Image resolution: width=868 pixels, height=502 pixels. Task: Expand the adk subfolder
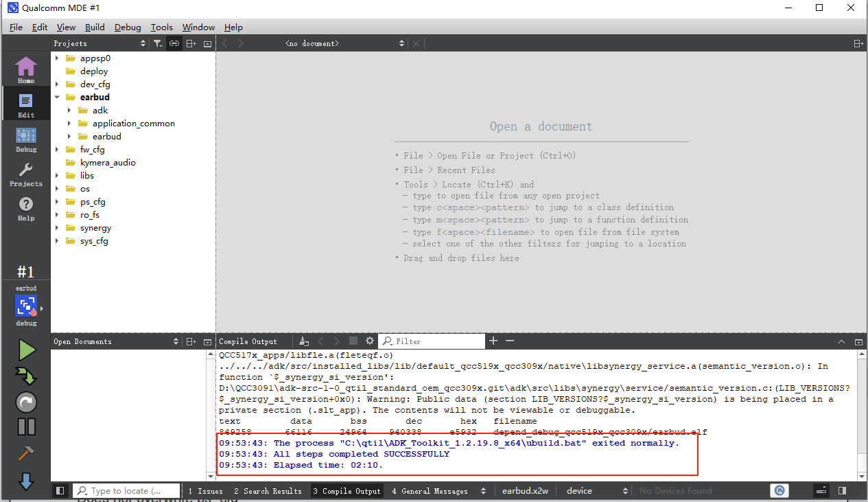tap(70, 111)
